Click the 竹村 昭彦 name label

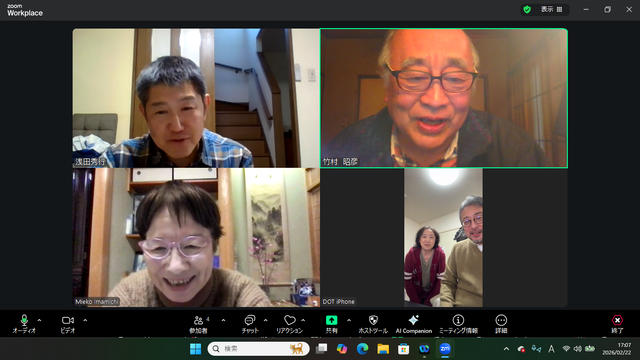point(340,162)
